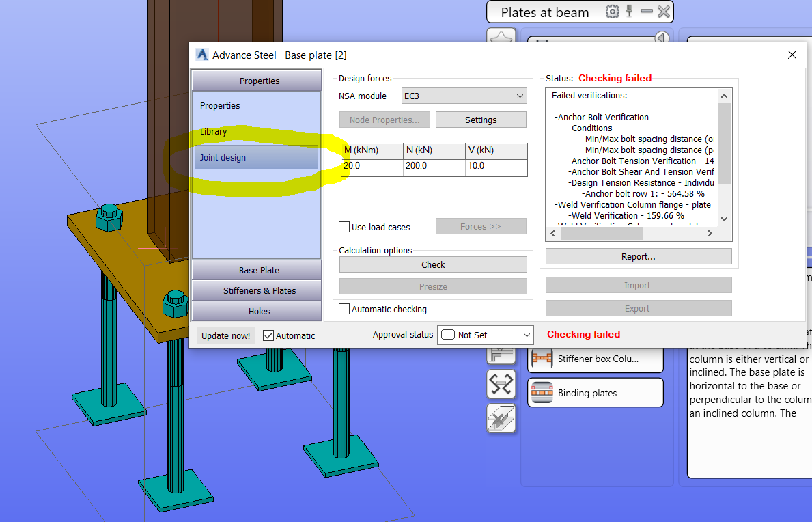Select the 'Conditions' tree row
812x522 pixels.
click(590, 128)
